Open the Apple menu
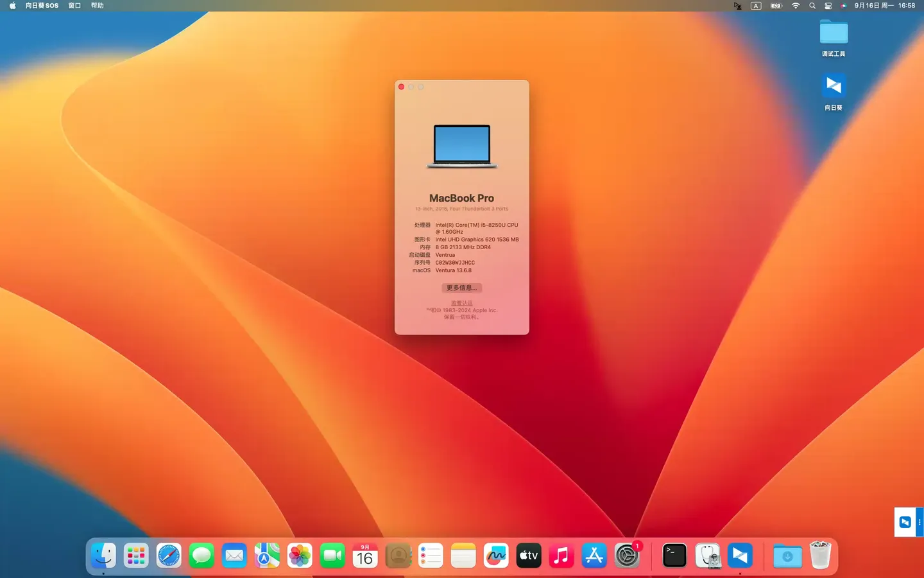924x578 pixels. coord(12,6)
